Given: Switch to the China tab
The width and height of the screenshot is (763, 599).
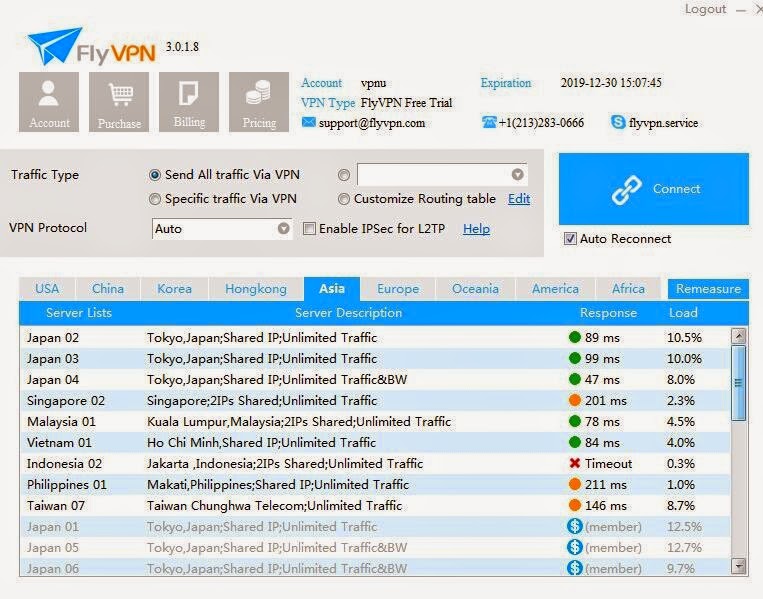Looking at the screenshot, I should [108, 289].
